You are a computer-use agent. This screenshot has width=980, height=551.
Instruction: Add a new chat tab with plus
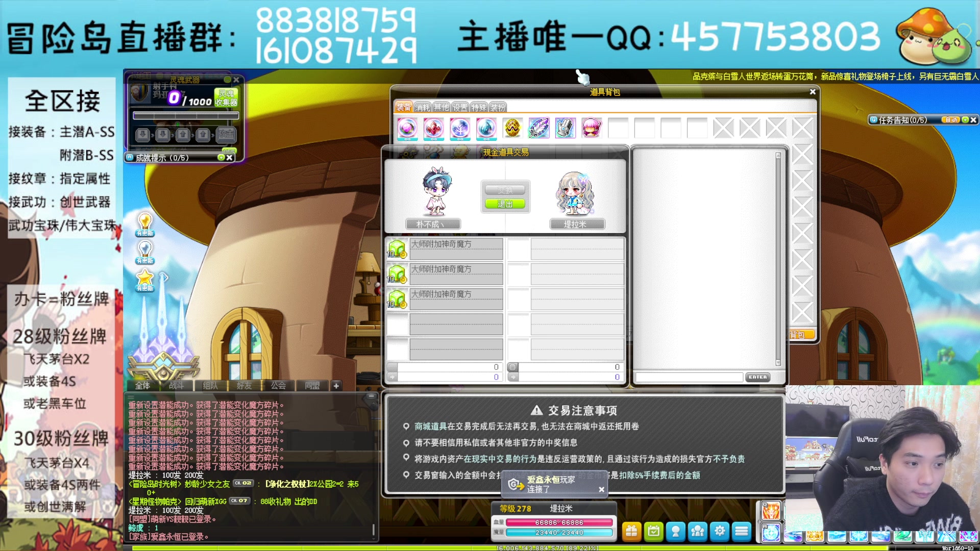tap(336, 386)
